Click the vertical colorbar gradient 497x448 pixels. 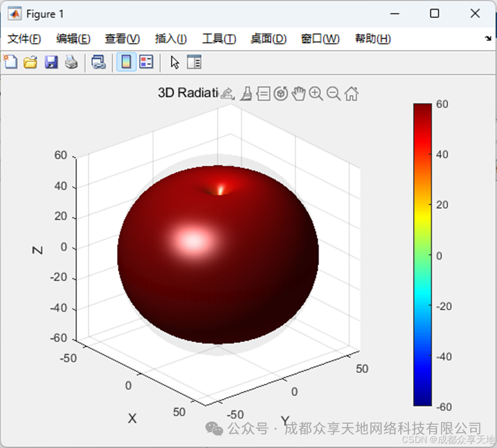(422, 255)
